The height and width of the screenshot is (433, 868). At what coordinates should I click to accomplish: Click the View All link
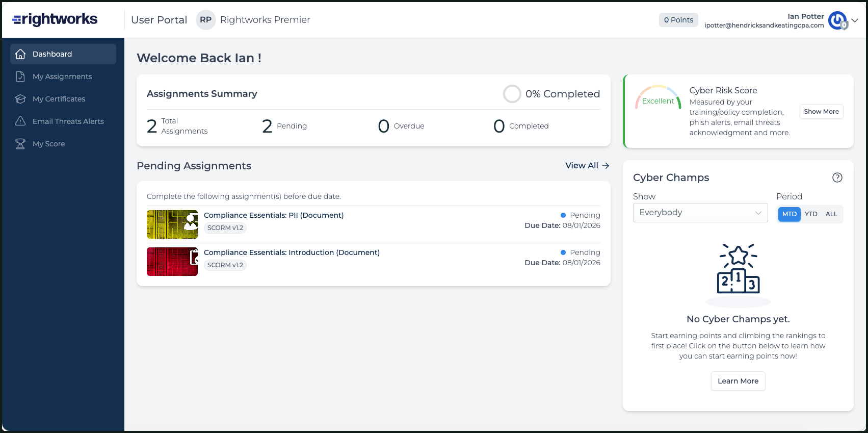587,166
